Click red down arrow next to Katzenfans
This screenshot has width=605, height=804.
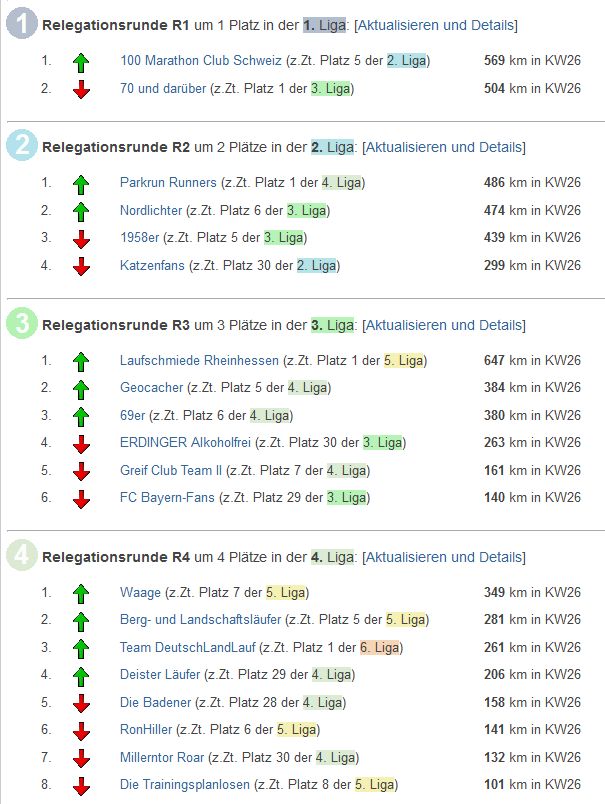point(82,266)
